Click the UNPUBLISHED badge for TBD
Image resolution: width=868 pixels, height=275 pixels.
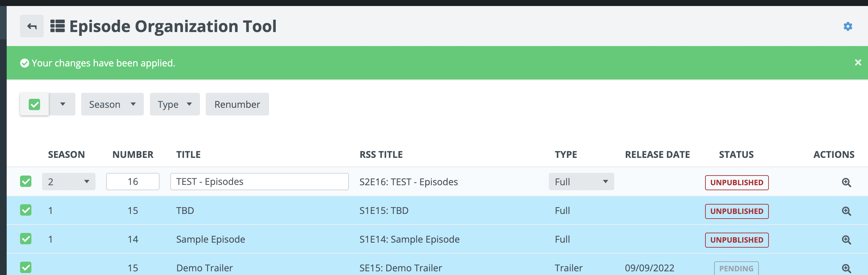tap(736, 211)
